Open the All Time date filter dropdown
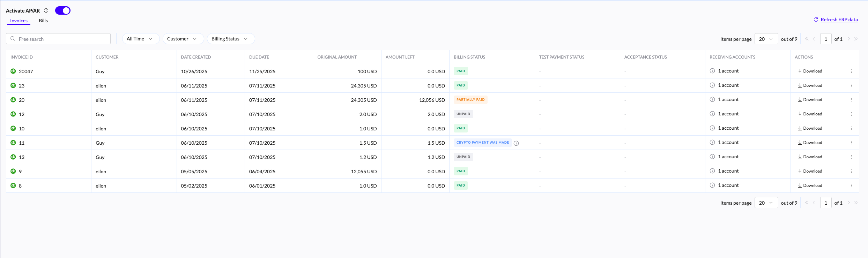 click(x=140, y=39)
